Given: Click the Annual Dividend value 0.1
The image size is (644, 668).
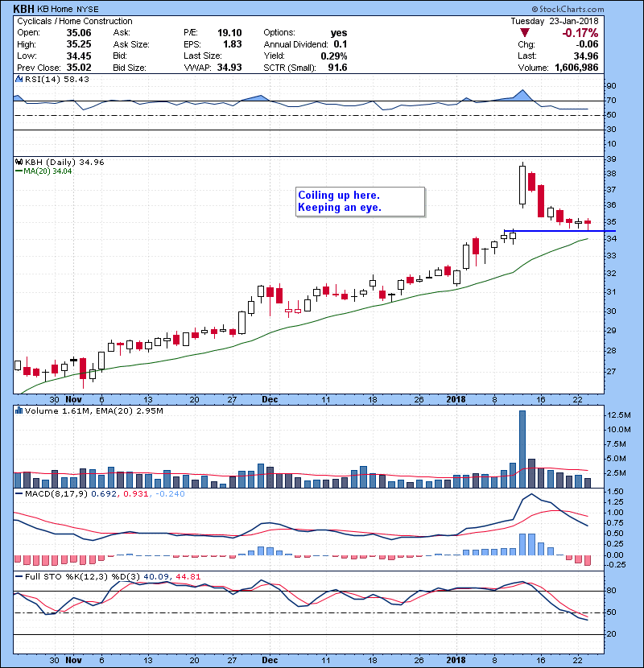Looking at the screenshot, I should tap(341, 44).
